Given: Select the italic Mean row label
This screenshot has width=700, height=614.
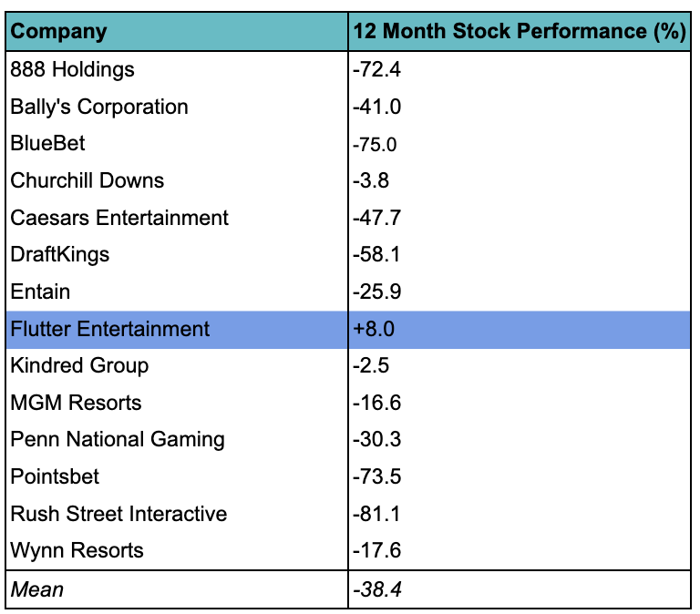Looking at the screenshot, I should [37, 589].
